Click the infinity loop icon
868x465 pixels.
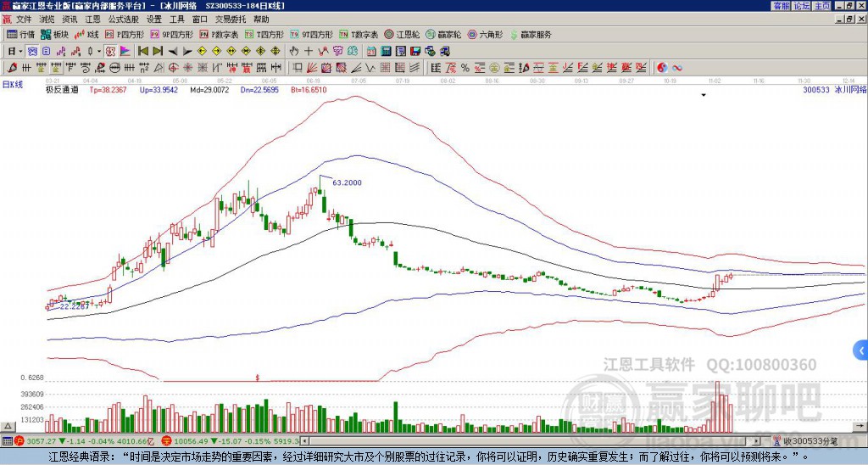[x=676, y=68]
